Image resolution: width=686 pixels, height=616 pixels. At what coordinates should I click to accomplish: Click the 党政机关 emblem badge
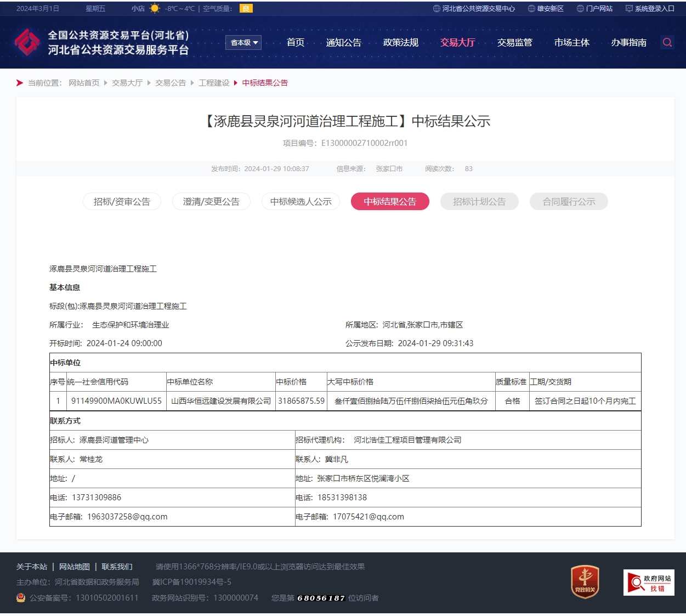coord(585,581)
